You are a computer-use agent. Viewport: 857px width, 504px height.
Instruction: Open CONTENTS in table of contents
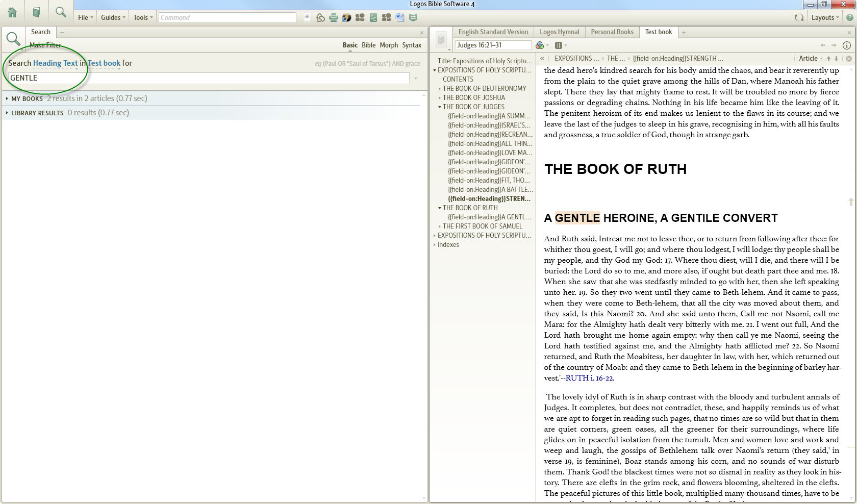(458, 80)
